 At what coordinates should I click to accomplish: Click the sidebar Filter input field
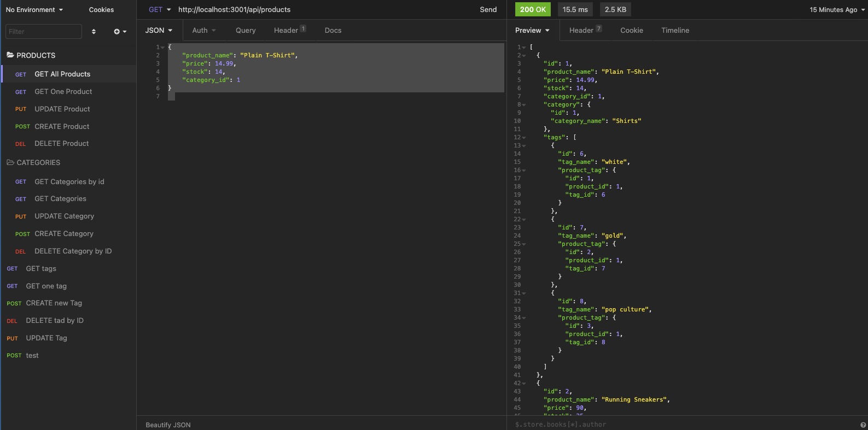click(x=44, y=32)
